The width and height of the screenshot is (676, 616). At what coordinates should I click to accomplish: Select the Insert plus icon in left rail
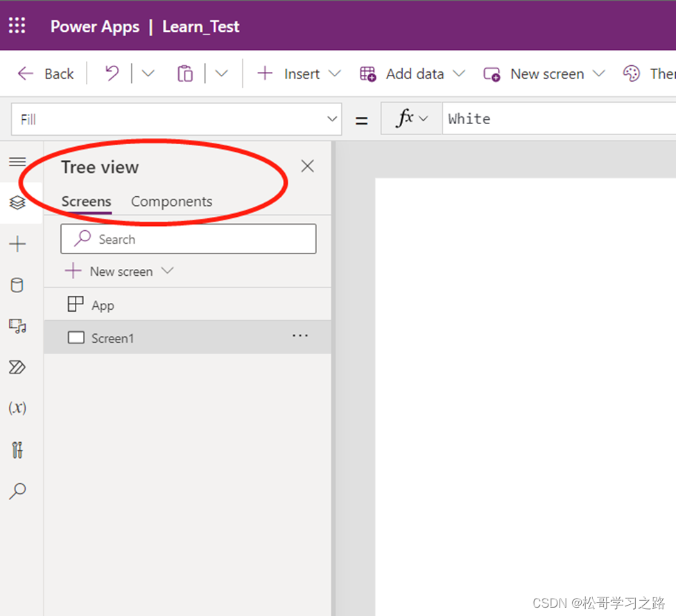[x=17, y=243]
